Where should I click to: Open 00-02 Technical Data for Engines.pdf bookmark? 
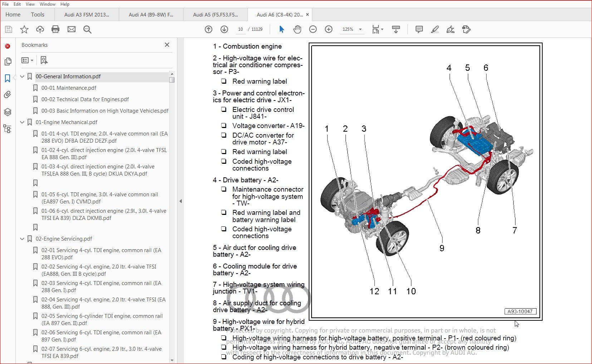(x=85, y=99)
